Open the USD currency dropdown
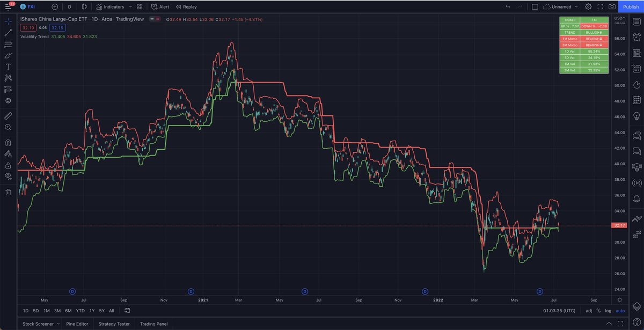Screen dimensions: 644x330 tap(619, 19)
